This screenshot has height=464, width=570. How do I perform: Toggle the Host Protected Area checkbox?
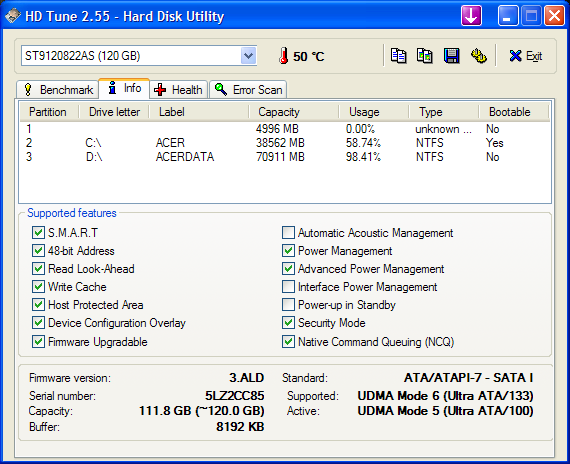pos(38,305)
